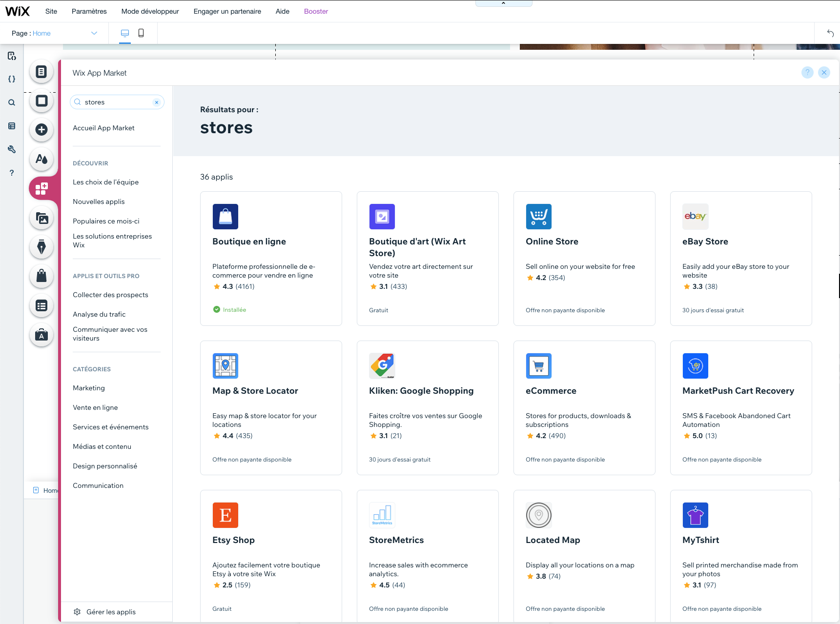Open the search icon in left rail
The image size is (840, 624).
coord(12,102)
